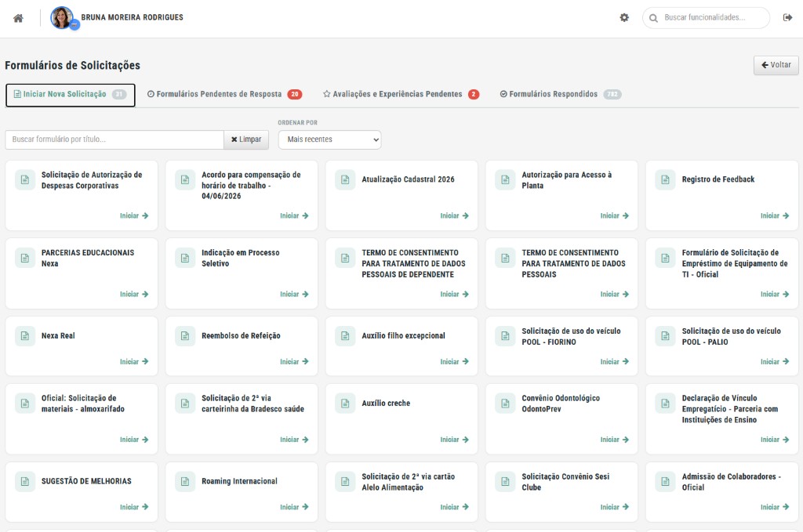Click the Registro de Feedback card title
803x532 pixels.
(718, 179)
